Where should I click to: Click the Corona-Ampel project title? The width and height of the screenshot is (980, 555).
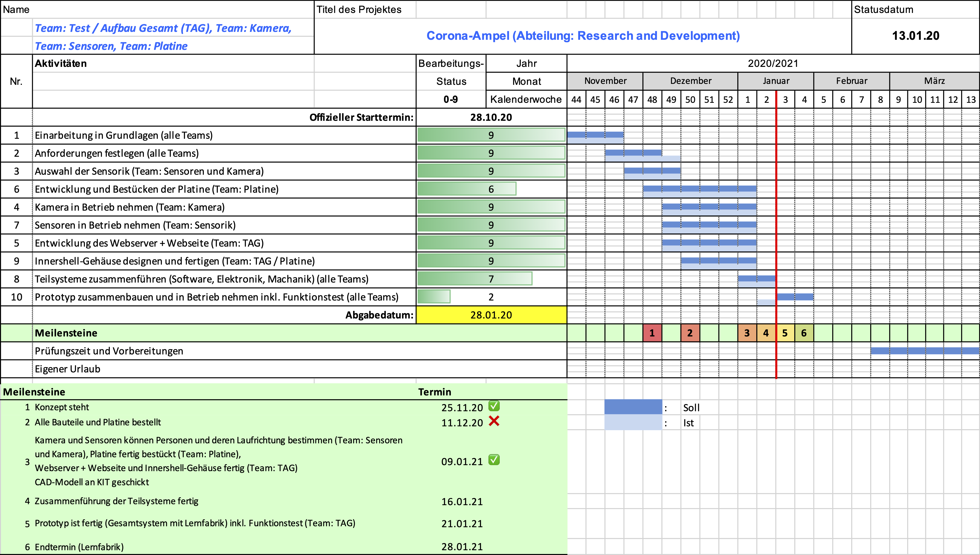(583, 36)
